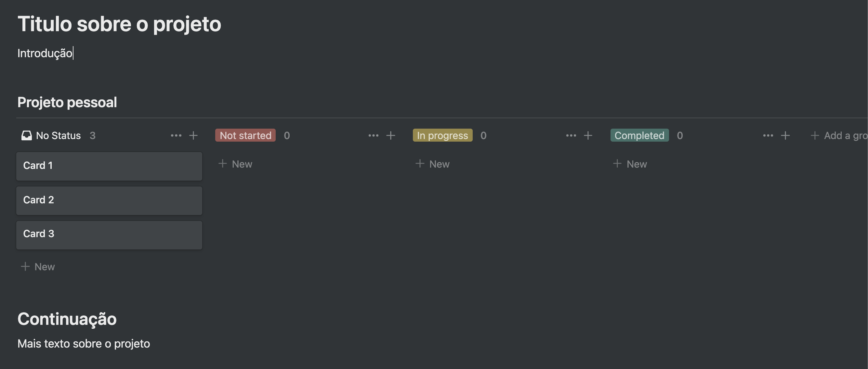868x369 pixels.
Task: Open the In progress group options ellipsis
Action: point(571,135)
